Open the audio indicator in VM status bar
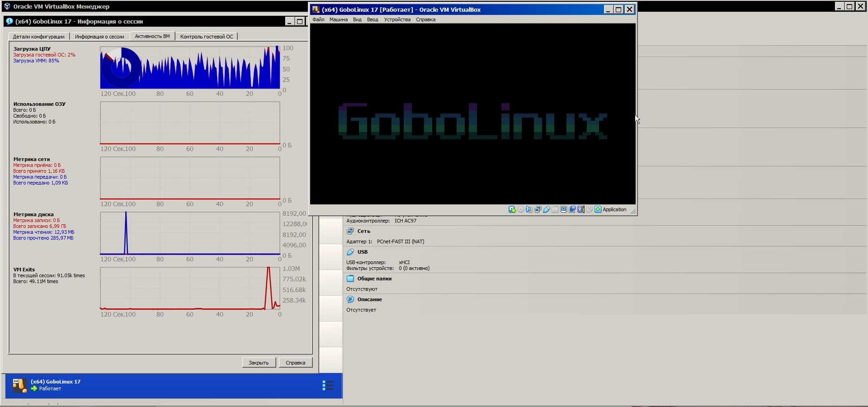The width and height of the screenshot is (868, 407). pyautogui.click(x=529, y=209)
